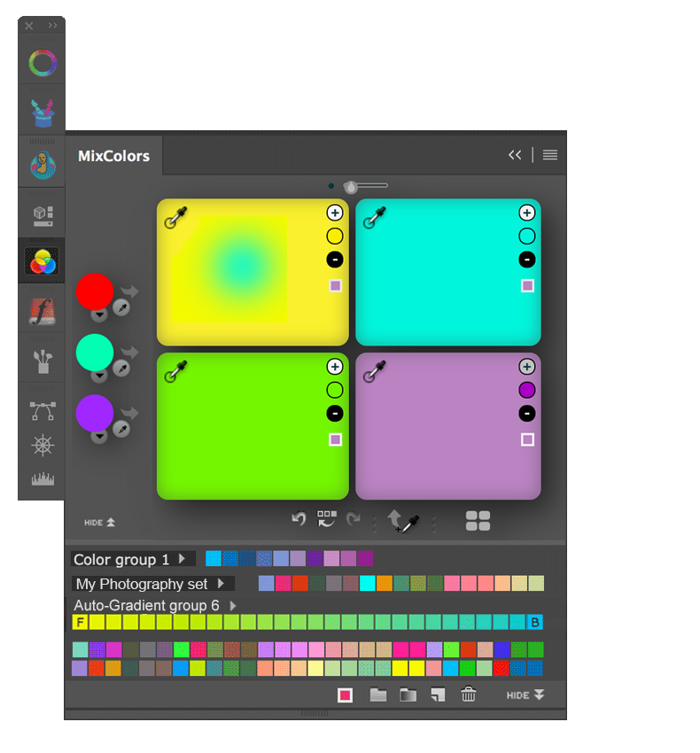Click HIDE button below the color circles
Image resolution: width=700 pixels, height=753 pixels.
pyautogui.click(x=99, y=523)
